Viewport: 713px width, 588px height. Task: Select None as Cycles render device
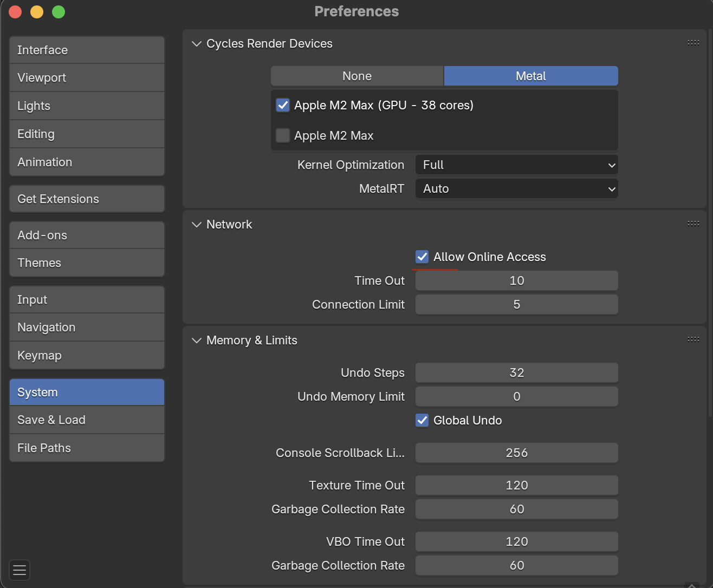click(x=357, y=76)
